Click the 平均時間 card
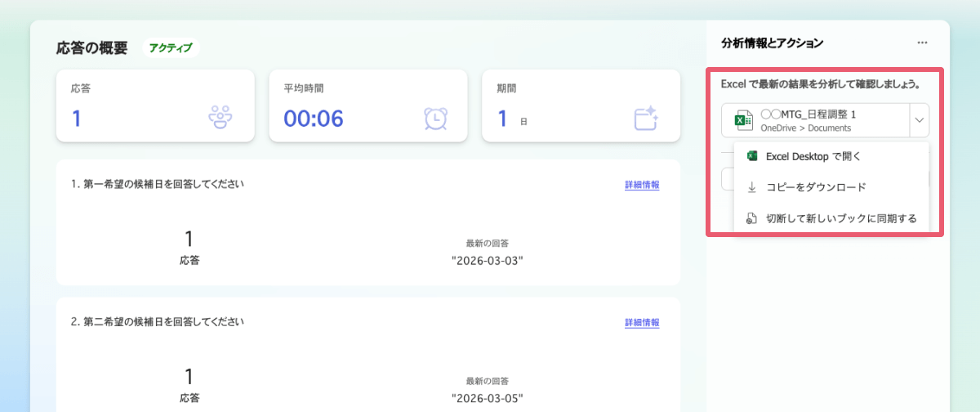This screenshot has height=412, width=980. 368,106
